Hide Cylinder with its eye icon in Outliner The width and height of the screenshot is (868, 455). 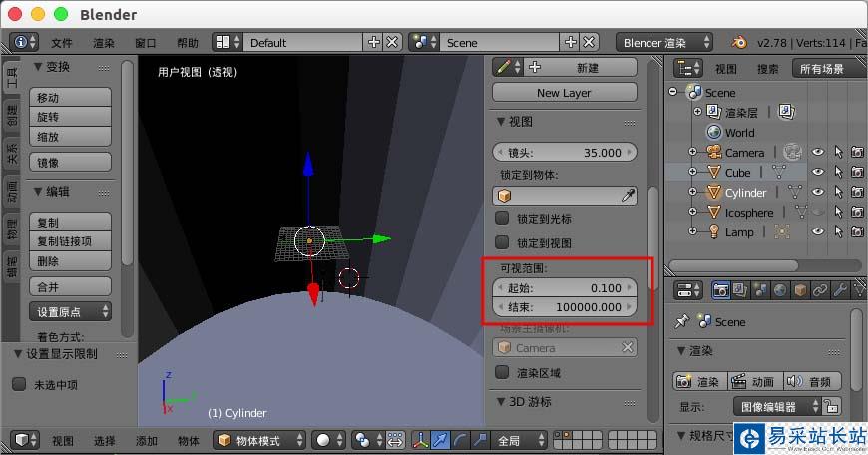click(818, 192)
